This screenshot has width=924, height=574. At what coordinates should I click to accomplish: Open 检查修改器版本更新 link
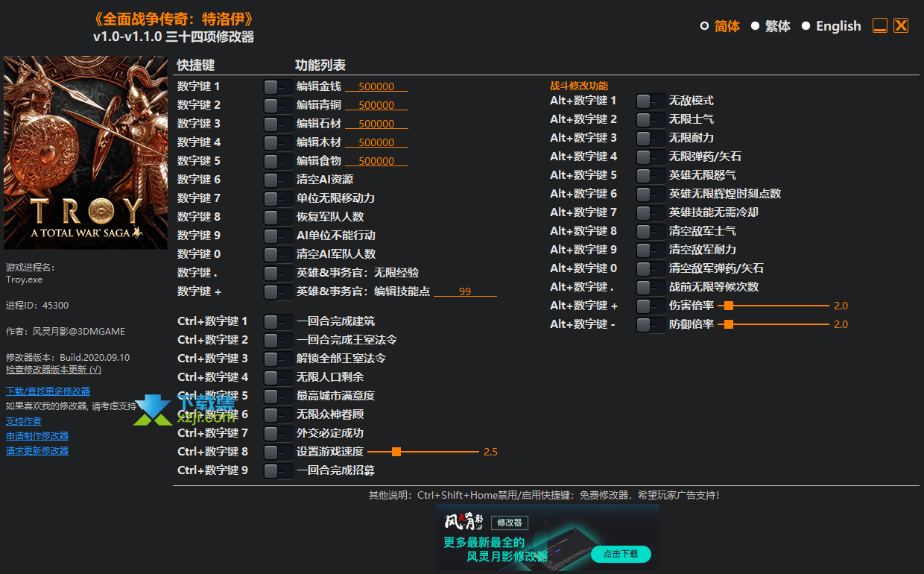(x=54, y=369)
